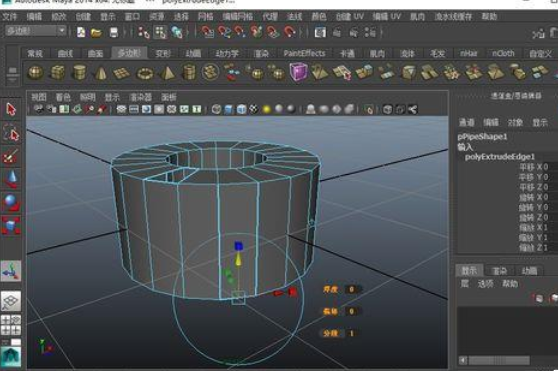Switch to the 曲面 shelf tab
The height and width of the screenshot is (371, 558).
(95, 53)
